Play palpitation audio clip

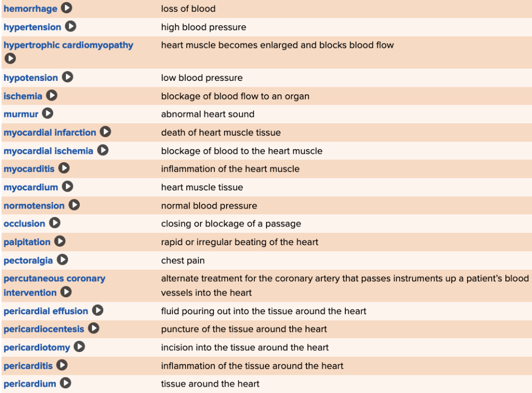pyautogui.click(x=60, y=241)
